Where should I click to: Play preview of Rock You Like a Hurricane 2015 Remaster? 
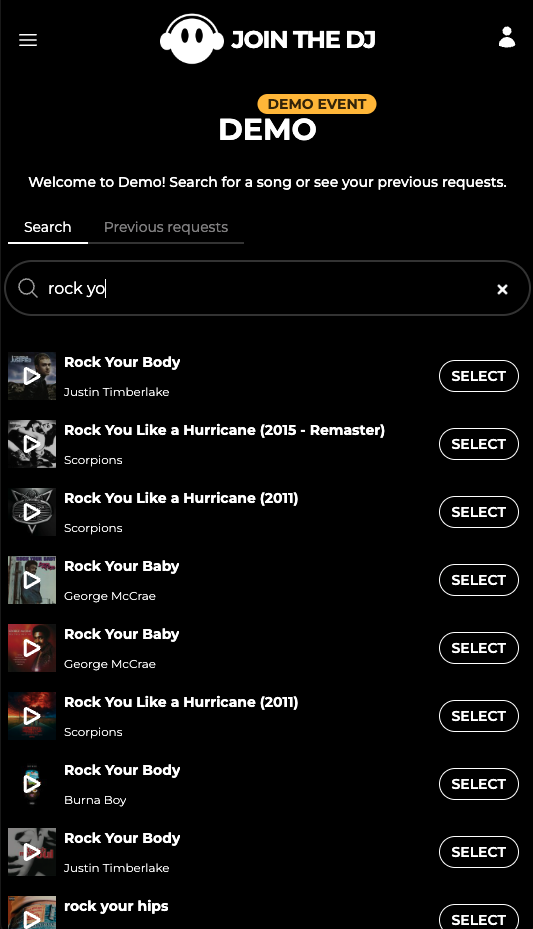point(32,444)
